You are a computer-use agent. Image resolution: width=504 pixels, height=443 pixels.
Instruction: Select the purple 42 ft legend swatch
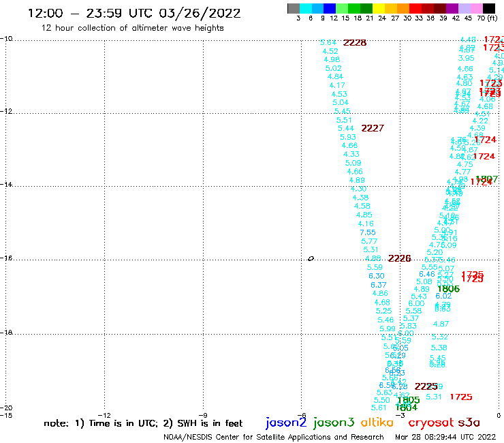point(452,8)
